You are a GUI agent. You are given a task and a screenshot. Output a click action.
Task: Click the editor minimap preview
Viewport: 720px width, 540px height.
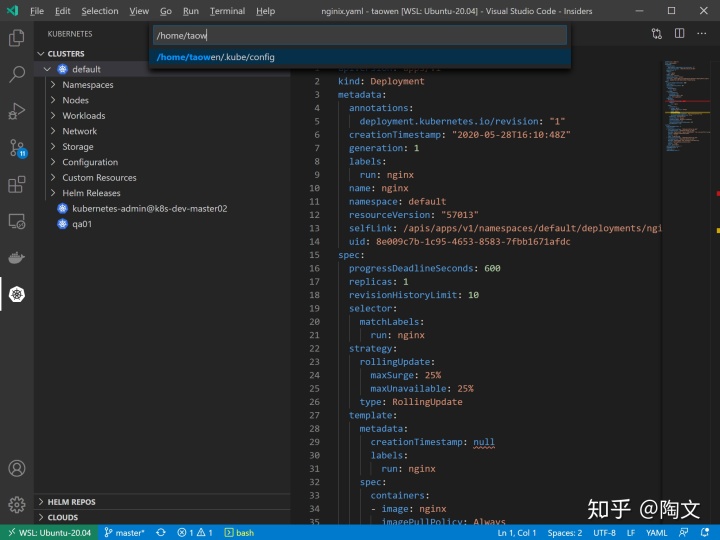pyautogui.click(x=687, y=106)
